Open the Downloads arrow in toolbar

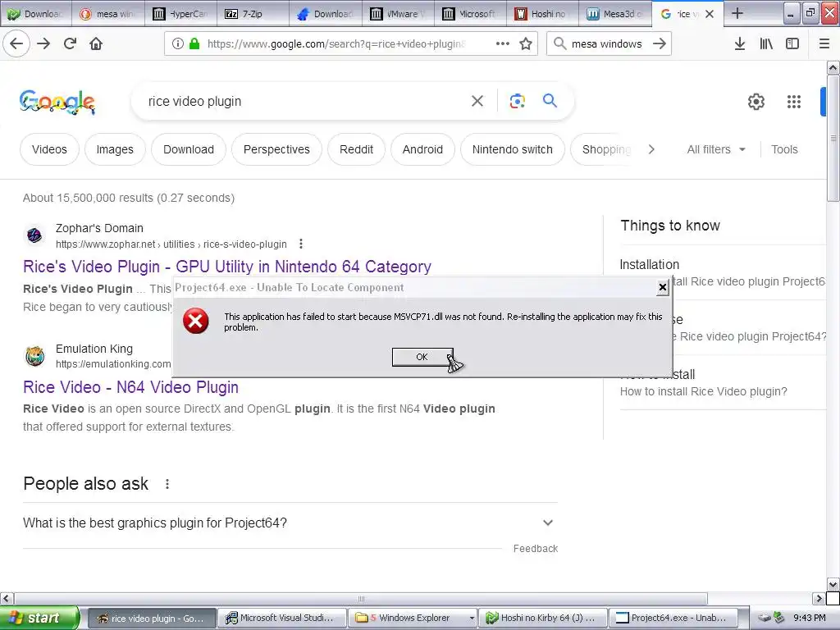(x=740, y=43)
